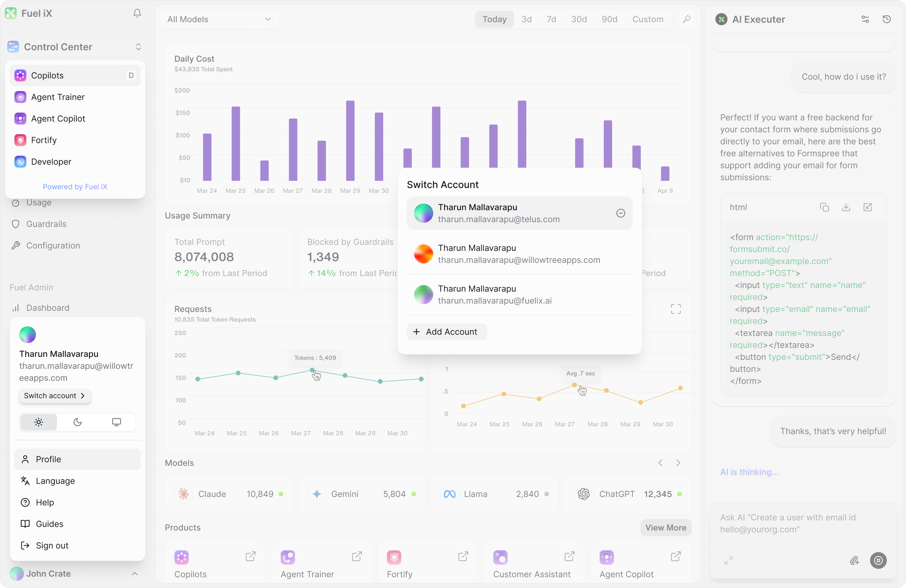Viewport: 906px width, 588px height.
Task: Open Copilots product in new window
Action: coord(250,557)
